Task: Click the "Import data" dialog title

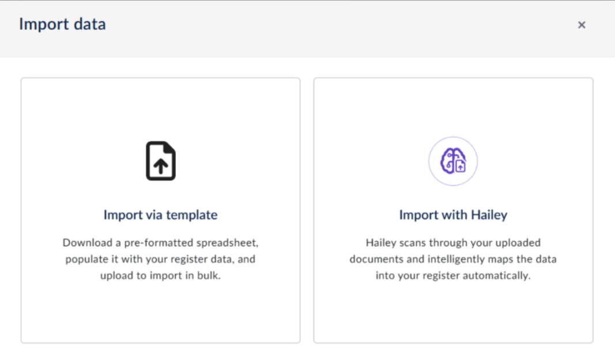Action: click(62, 24)
